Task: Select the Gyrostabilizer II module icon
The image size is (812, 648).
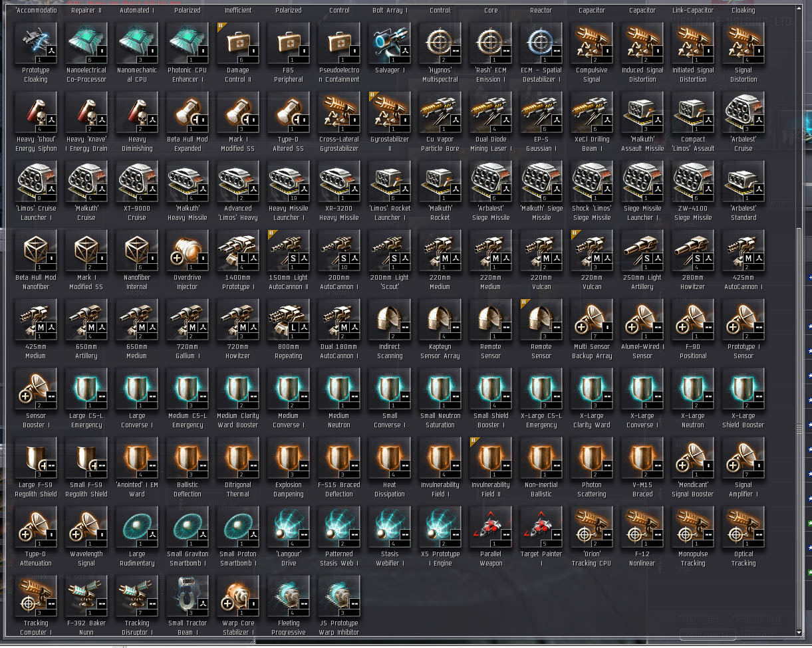Action: pyautogui.click(x=390, y=113)
